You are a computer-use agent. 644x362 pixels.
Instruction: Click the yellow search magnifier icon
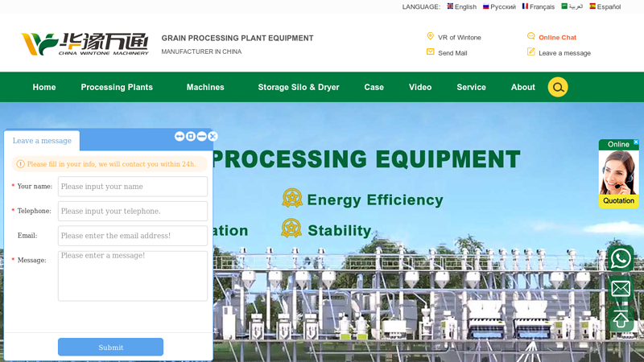pyautogui.click(x=558, y=87)
